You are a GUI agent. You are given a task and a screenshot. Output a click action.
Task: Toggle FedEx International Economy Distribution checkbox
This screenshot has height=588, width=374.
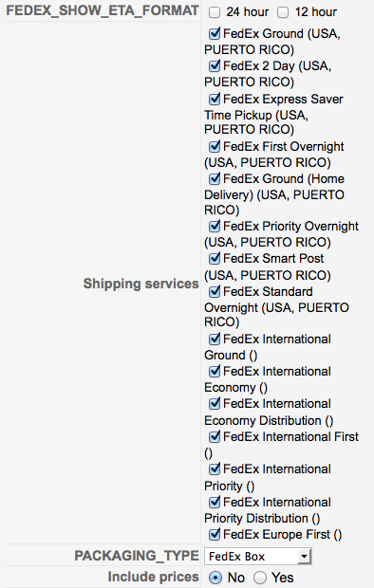(215, 403)
